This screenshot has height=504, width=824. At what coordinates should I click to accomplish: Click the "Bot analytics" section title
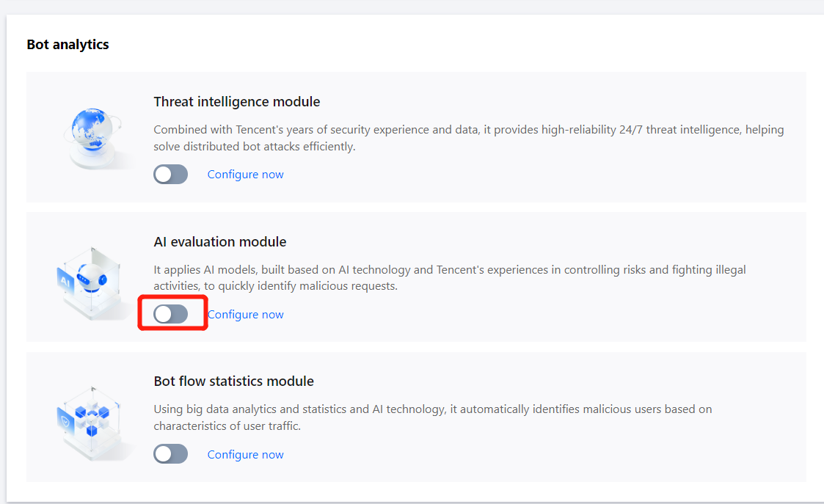68,45
